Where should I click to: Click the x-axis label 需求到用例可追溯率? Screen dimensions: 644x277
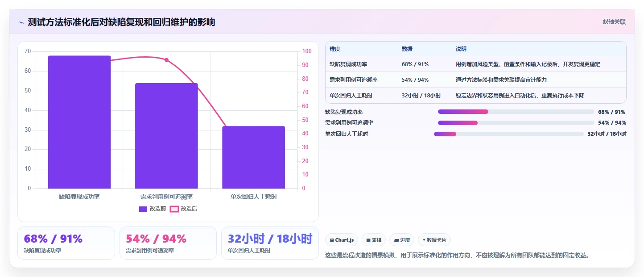[166, 197]
